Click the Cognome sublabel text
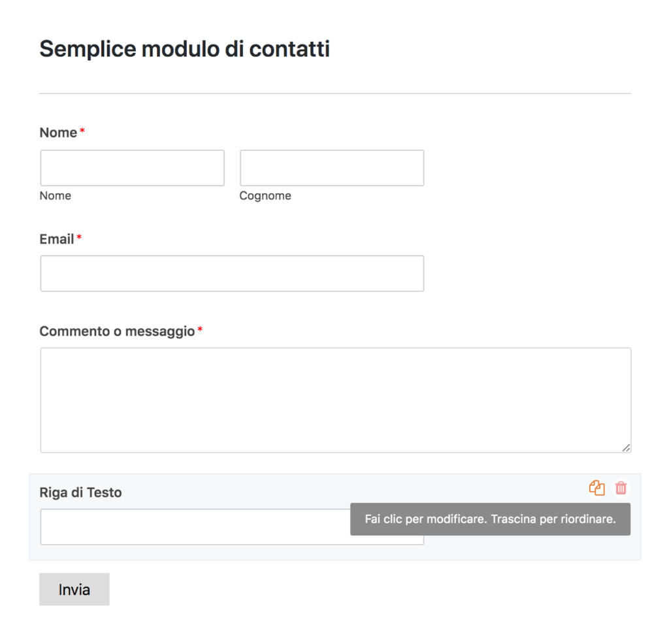 coord(265,195)
